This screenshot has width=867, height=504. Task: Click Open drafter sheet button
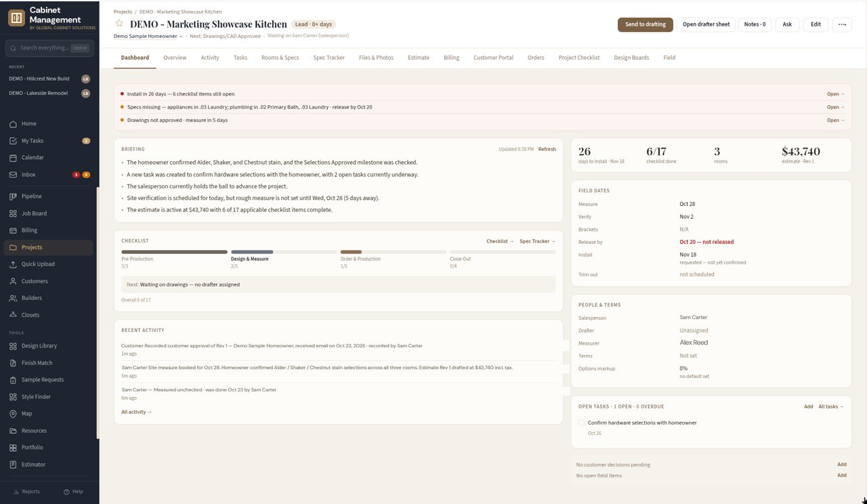coord(706,24)
